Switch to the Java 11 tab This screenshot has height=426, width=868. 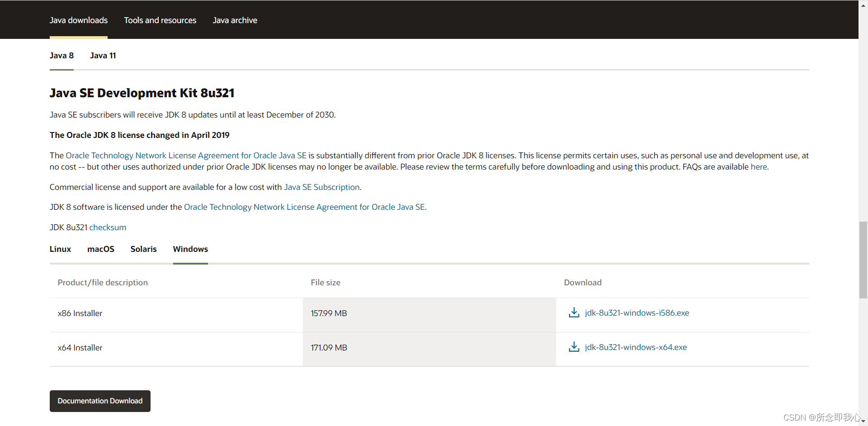103,56
